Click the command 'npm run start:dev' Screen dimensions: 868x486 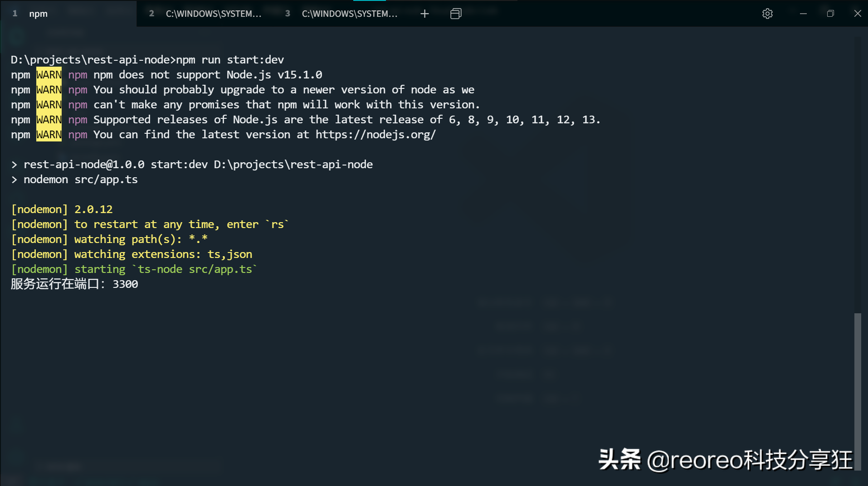(x=230, y=60)
